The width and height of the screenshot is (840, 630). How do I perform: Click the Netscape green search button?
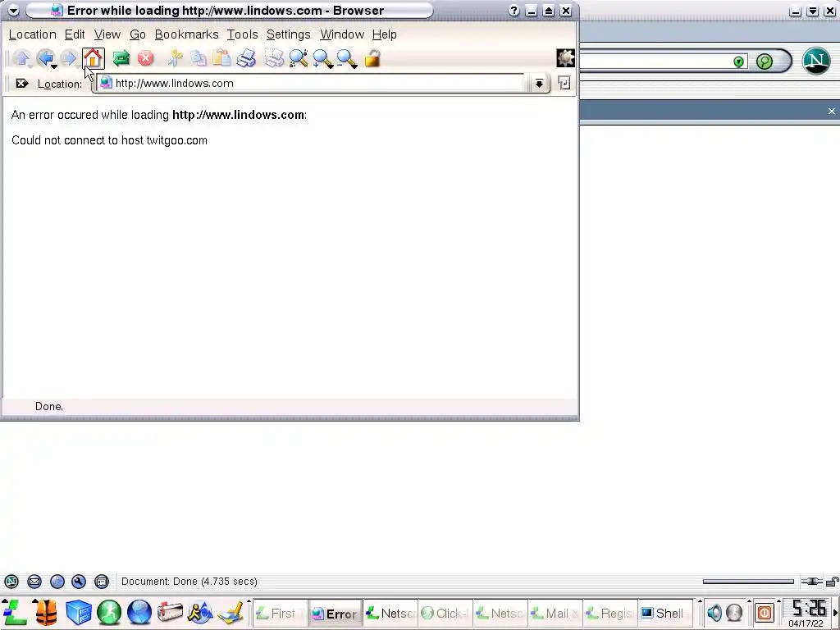click(x=765, y=62)
